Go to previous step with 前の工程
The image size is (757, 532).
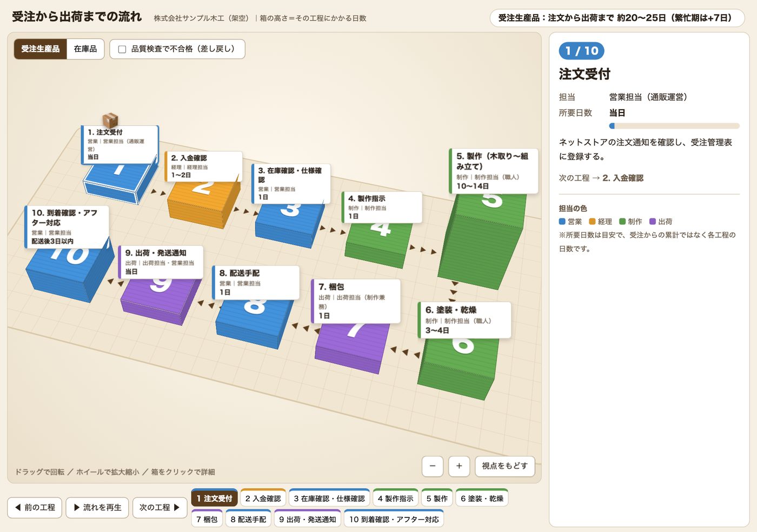(x=35, y=508)
